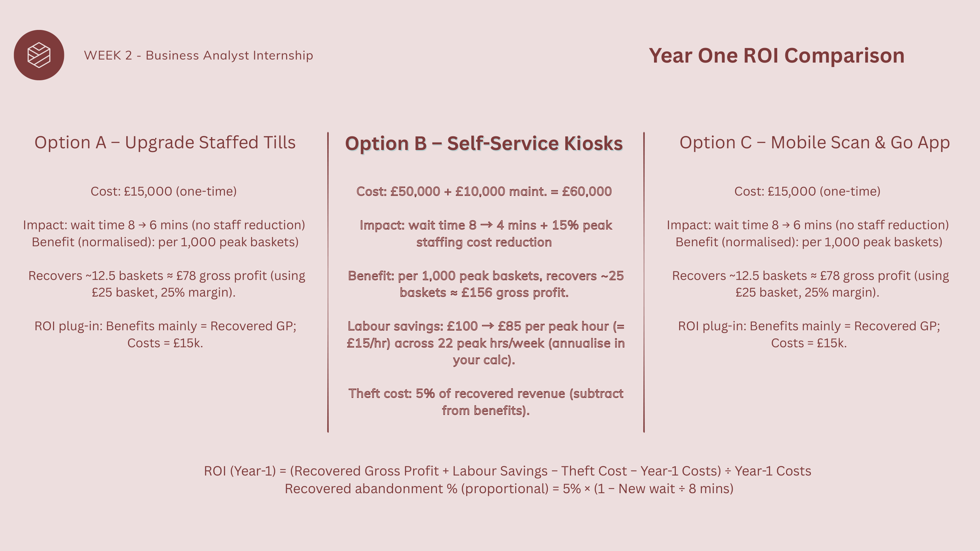Click the Option A cost £15,000 line
The height and width of the screenshot is (551, 980).
(164, 191)
